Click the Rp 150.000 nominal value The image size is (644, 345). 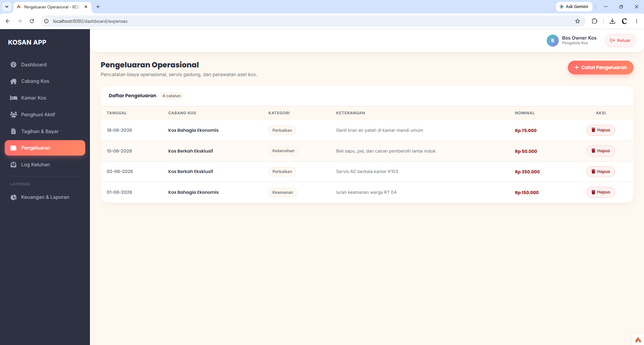[x=527, y=193]
